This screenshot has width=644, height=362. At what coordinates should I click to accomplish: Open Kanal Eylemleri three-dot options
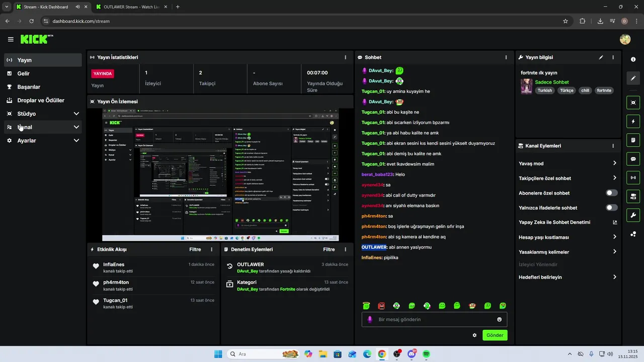pos(613,146)
